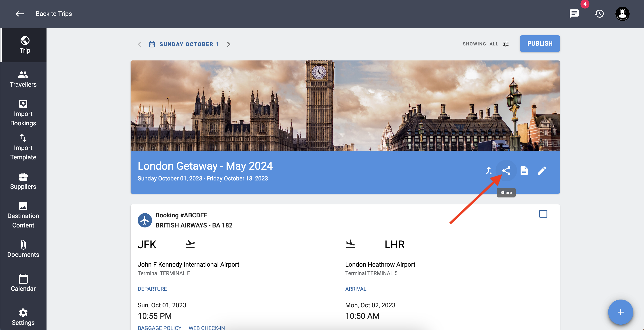Click the ARRIVAL label
This screenshot has width=644, height=330.
pos(356,289)
